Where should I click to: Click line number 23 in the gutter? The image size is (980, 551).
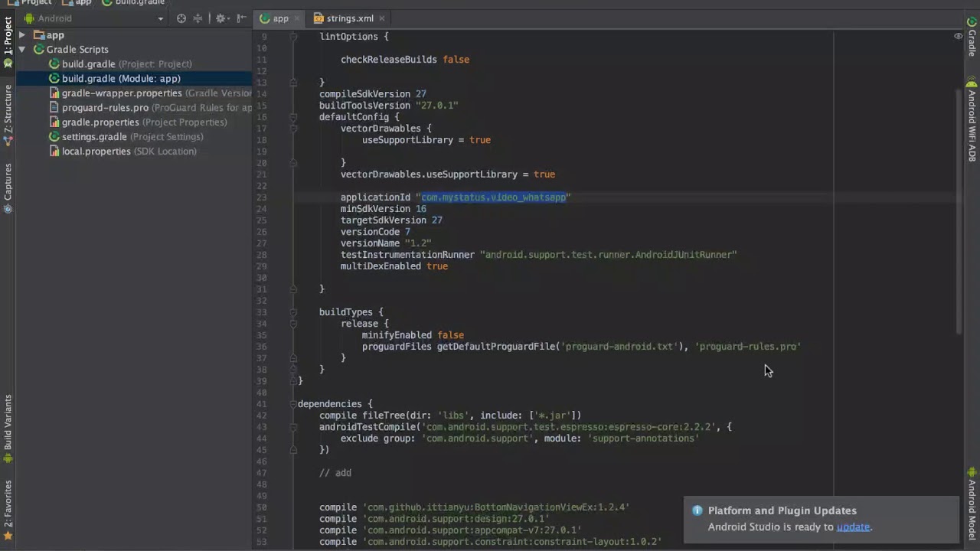pyautogui.click(x=262, y=197)
